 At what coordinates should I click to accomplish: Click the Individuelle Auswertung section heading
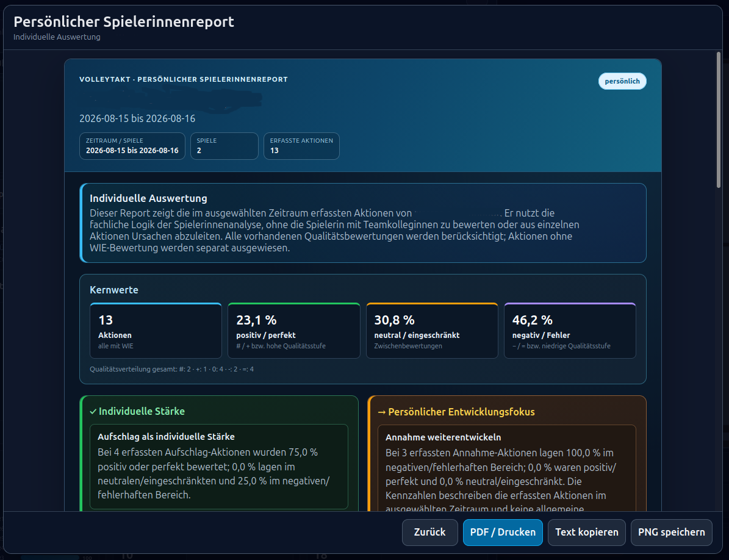(148, 198)
